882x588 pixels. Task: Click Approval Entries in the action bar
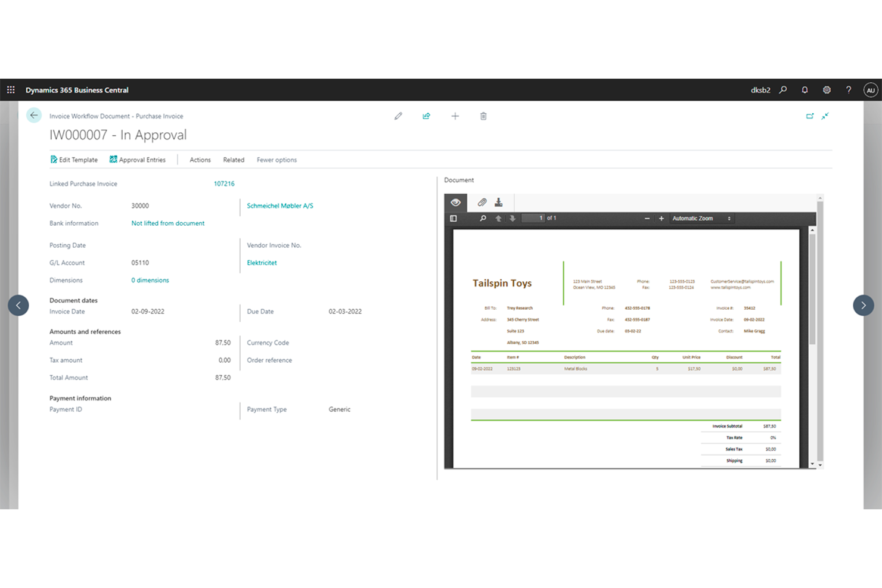pyautogui.click(x=142, y=160)
